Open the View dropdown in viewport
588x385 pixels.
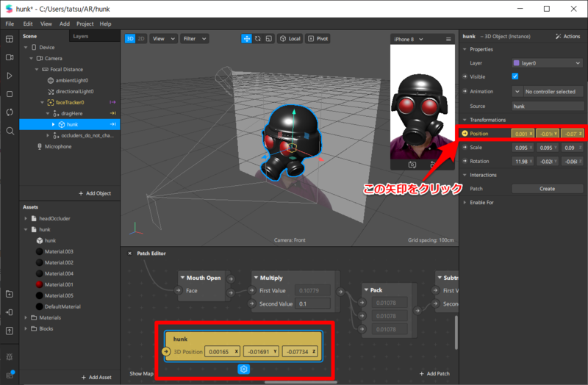pos(163,39)
